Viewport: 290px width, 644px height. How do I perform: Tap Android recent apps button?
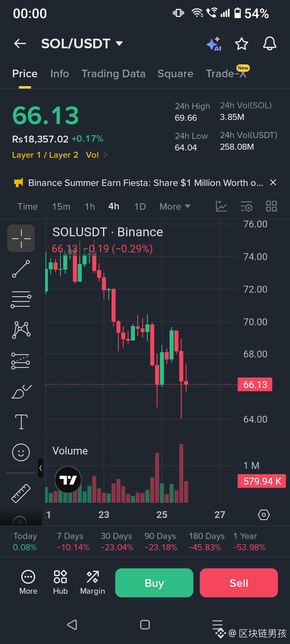[217, 625]
